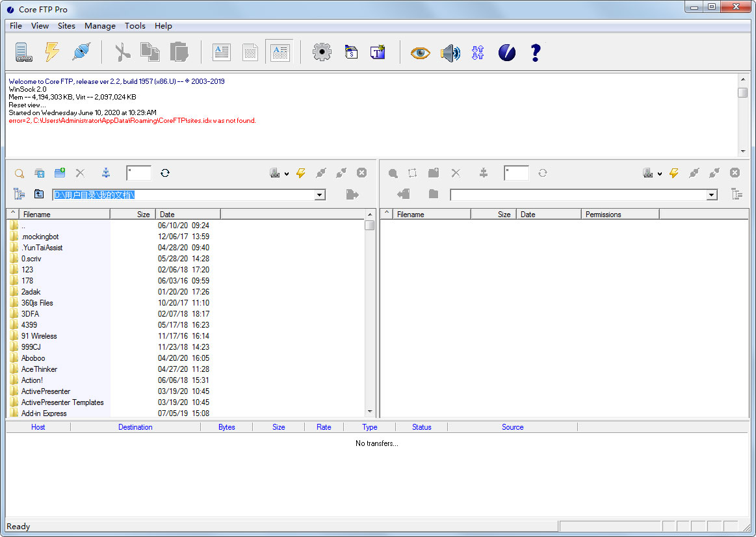Open local pane sites dropdown arrow
The width and height of the screenshot is (756, 537).
[x=287, y=174]
